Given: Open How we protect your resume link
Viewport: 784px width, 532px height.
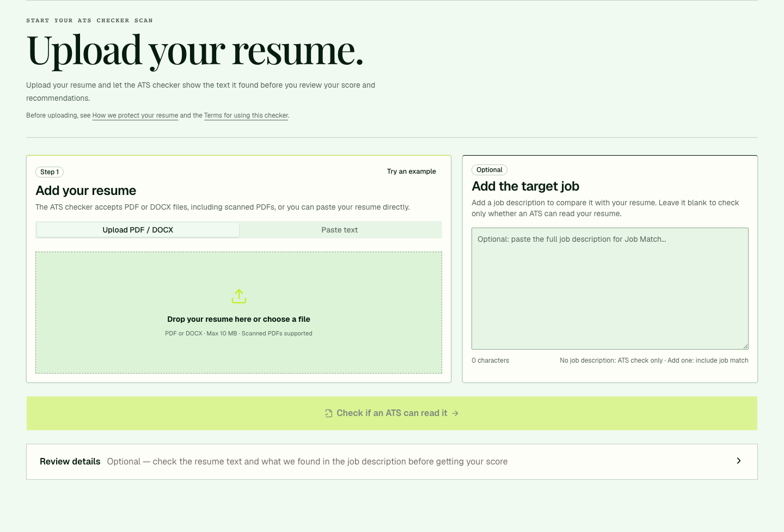Looking at the screenshot, I should (135, 115).
